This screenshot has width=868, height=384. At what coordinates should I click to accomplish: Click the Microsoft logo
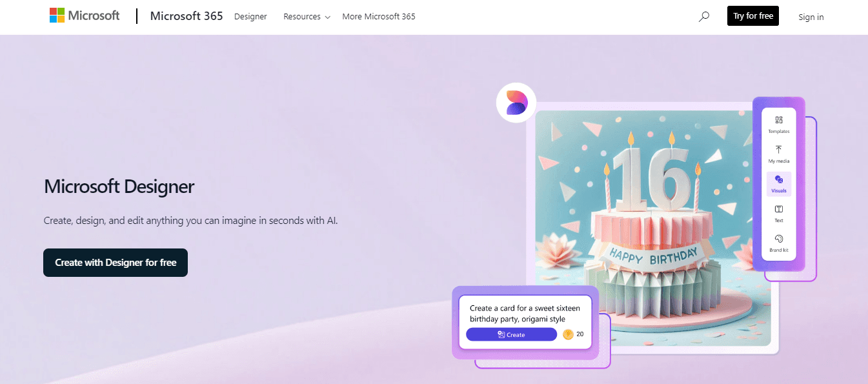[x=84, y=15]
